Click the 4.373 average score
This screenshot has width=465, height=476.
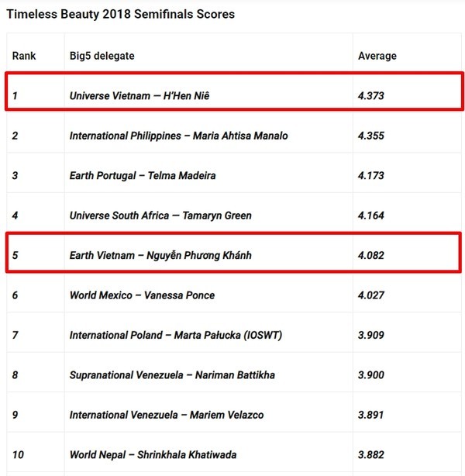[371, 96]
